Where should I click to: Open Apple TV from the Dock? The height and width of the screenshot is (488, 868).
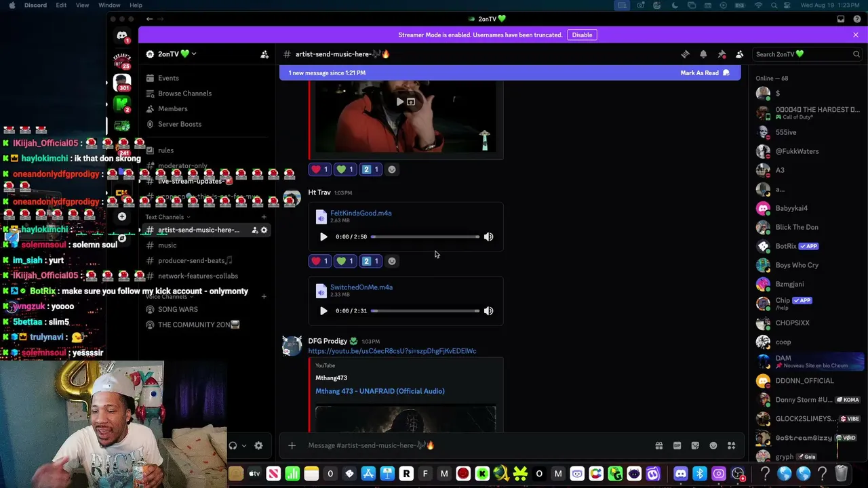point(254,474)
